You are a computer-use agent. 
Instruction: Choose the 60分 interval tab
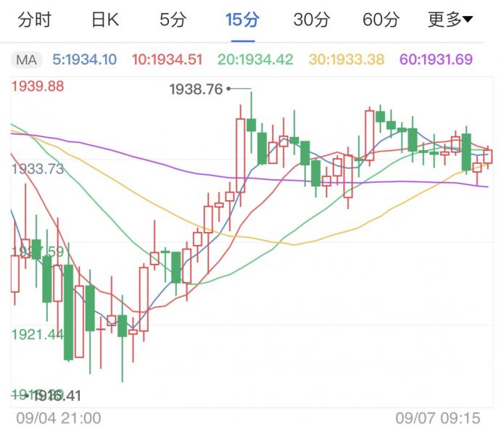tap(381, 20)
